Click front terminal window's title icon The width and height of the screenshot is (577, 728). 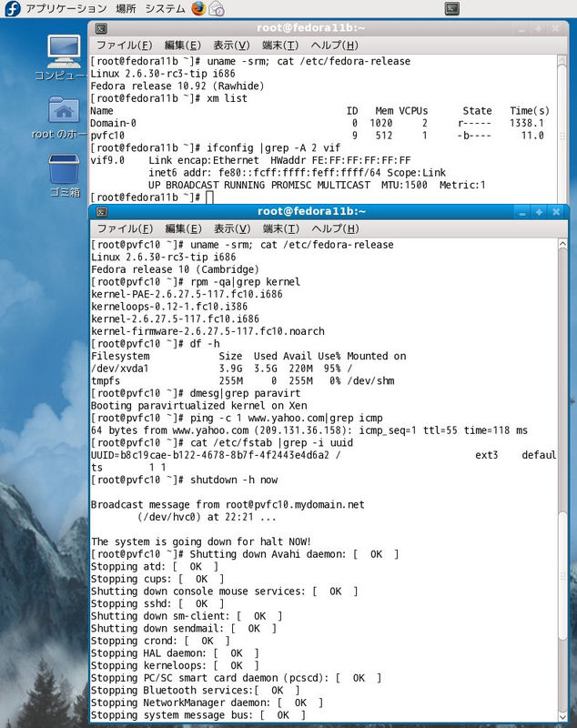tap(102, 212)
